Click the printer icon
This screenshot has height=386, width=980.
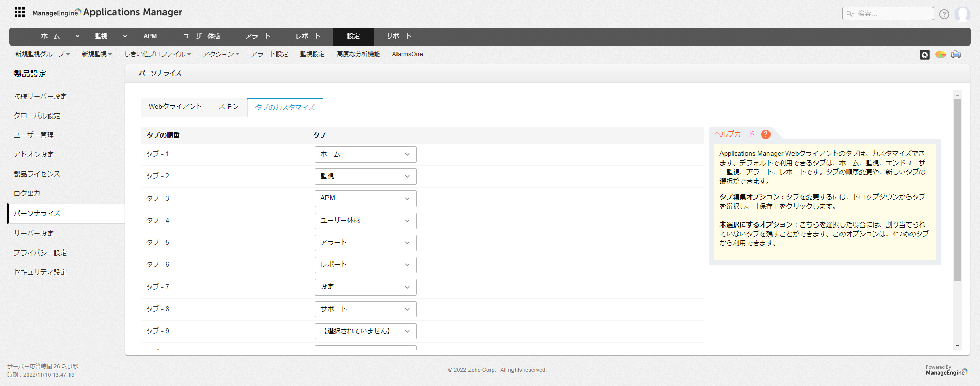[956, 55]
